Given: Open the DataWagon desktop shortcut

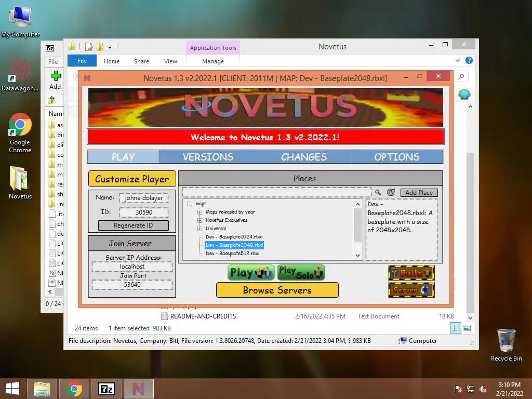Looking at the screenshot, I should [20, 75].
